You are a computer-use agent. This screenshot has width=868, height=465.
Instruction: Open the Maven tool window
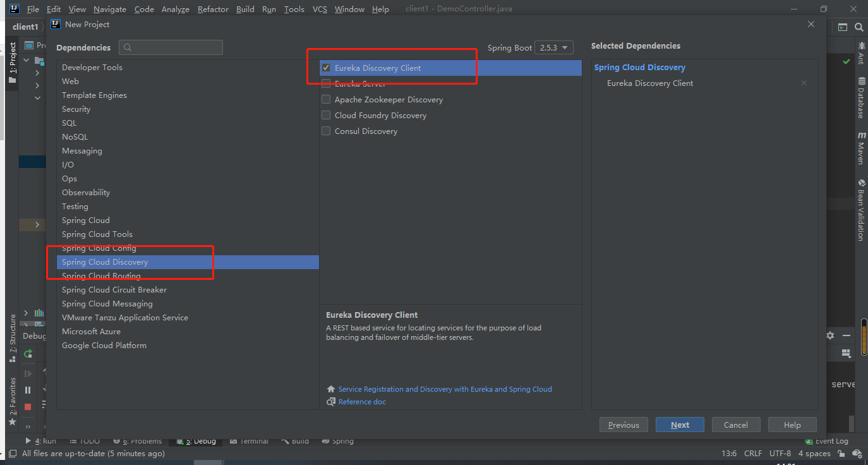coord(861,148)
